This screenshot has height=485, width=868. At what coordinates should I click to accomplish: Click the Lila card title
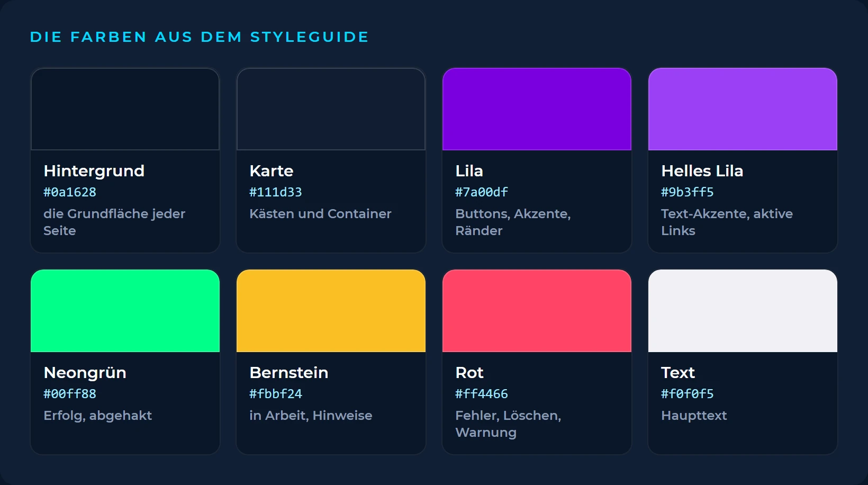469,171
